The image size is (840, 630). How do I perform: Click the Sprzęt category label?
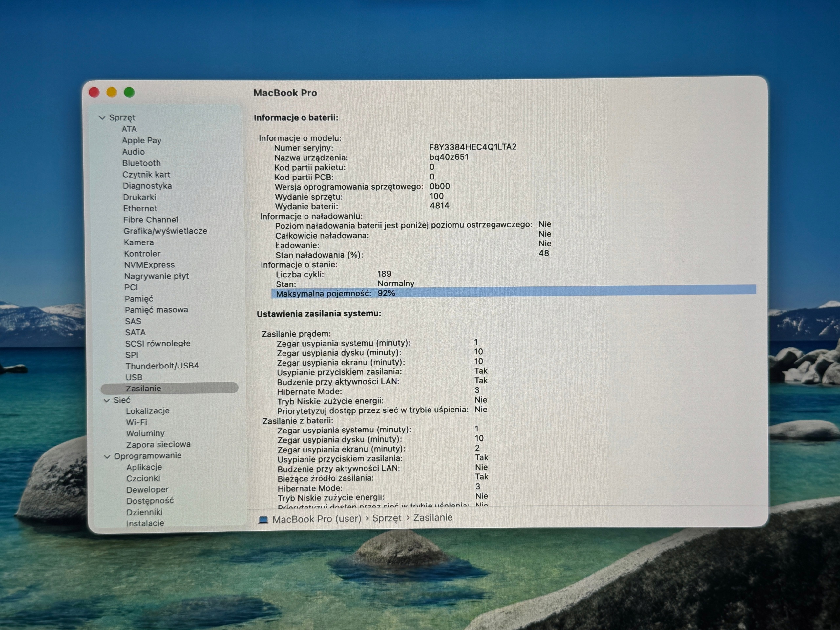tap(122, 118)
